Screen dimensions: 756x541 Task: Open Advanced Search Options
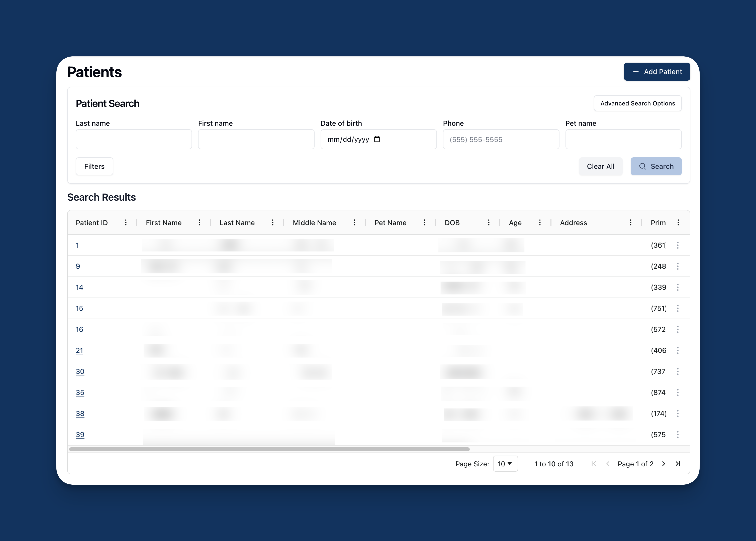coord(637,103)
